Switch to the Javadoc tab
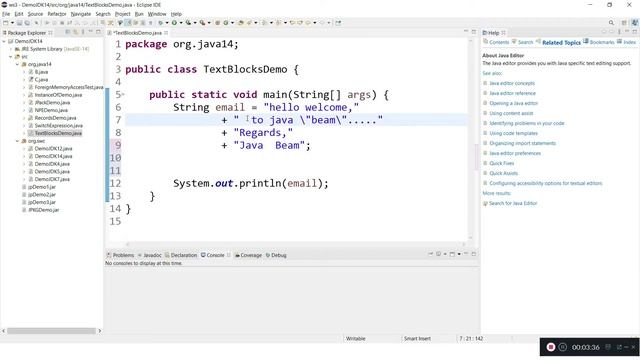 coord(150,255)
